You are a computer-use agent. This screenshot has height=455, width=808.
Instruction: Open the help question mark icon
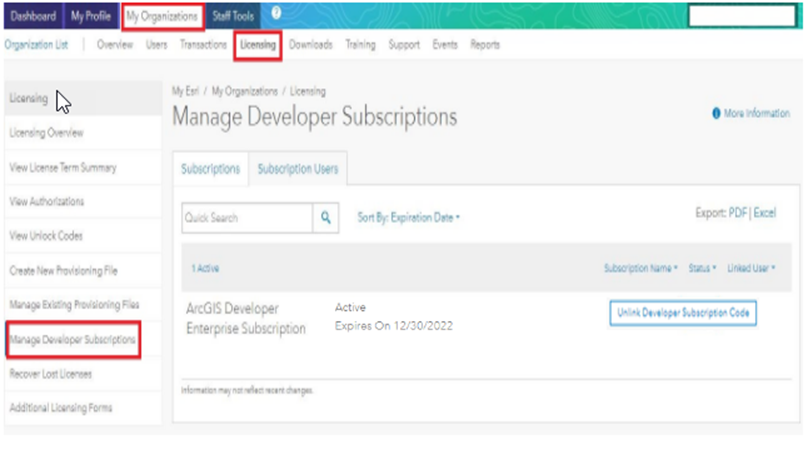[276, 14]
